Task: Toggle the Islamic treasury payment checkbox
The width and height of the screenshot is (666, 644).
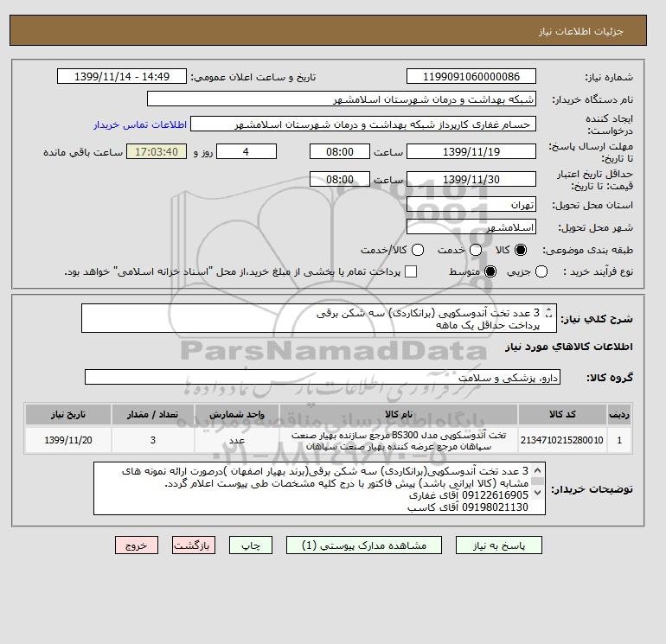Action: tap(411, 271)
